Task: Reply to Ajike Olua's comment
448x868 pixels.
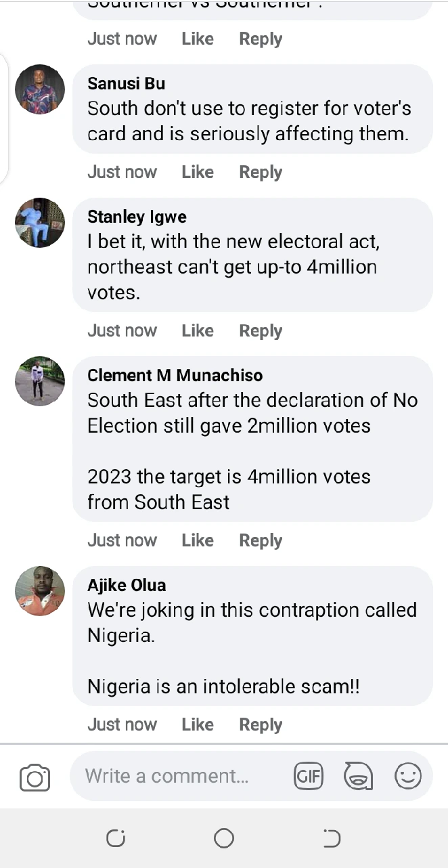Action: pyautogui.click(x=261, y=724)
